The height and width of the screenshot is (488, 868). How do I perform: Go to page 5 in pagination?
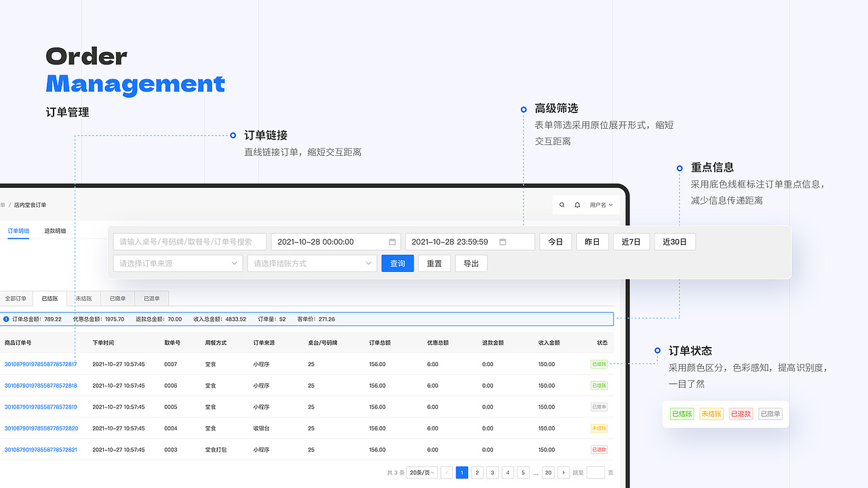click(524, 472)
